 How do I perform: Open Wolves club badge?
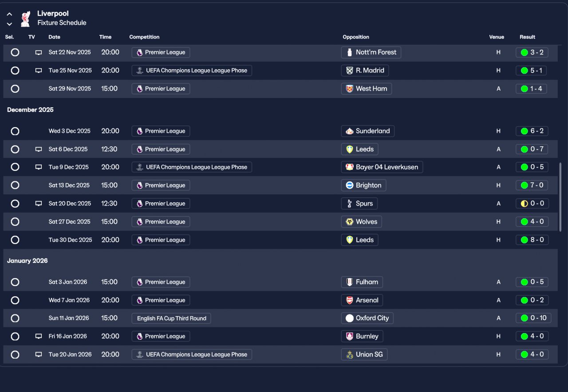click(350, 222)
